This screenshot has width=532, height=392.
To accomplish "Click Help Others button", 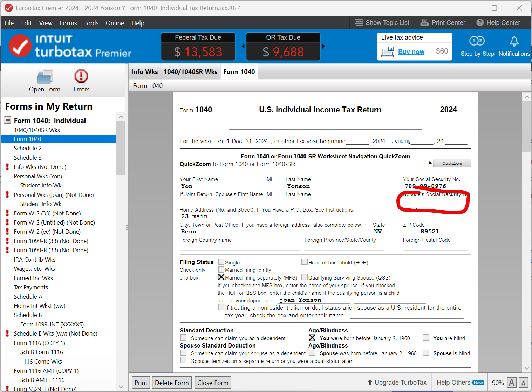I will [x=460, y=383].
